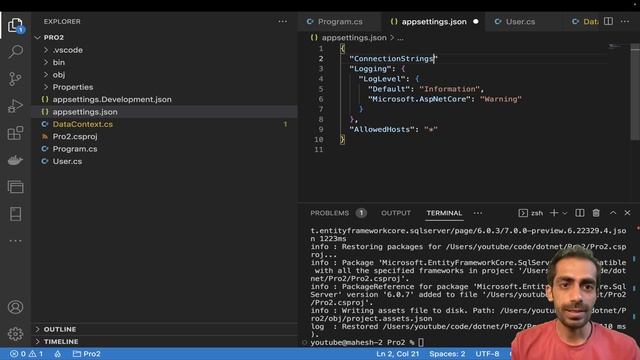Image resolution: width=640 pixels, height=360 pixels.
Task: Open more panel tabs ellipsis
Action: tap(478, 213)
